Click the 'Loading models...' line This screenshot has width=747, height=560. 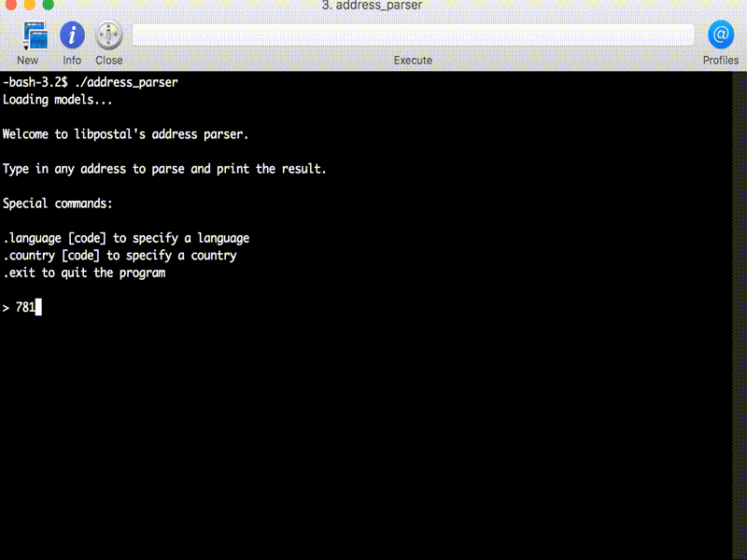point(58,100)
